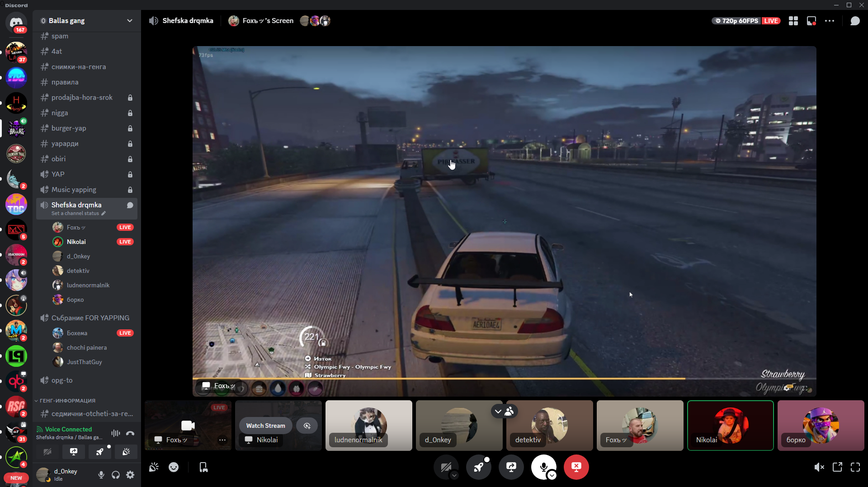Turn on camera in bottom control bar
868x487 pixels.
446,467
